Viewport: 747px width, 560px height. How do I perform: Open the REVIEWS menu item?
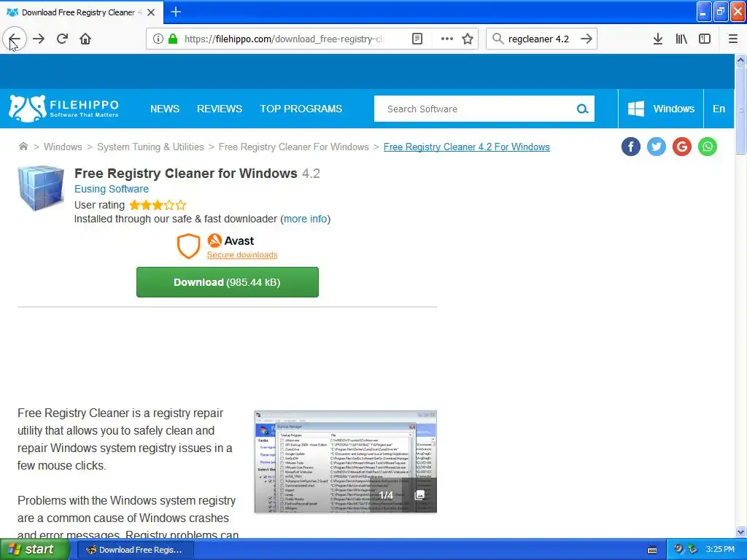220,109
